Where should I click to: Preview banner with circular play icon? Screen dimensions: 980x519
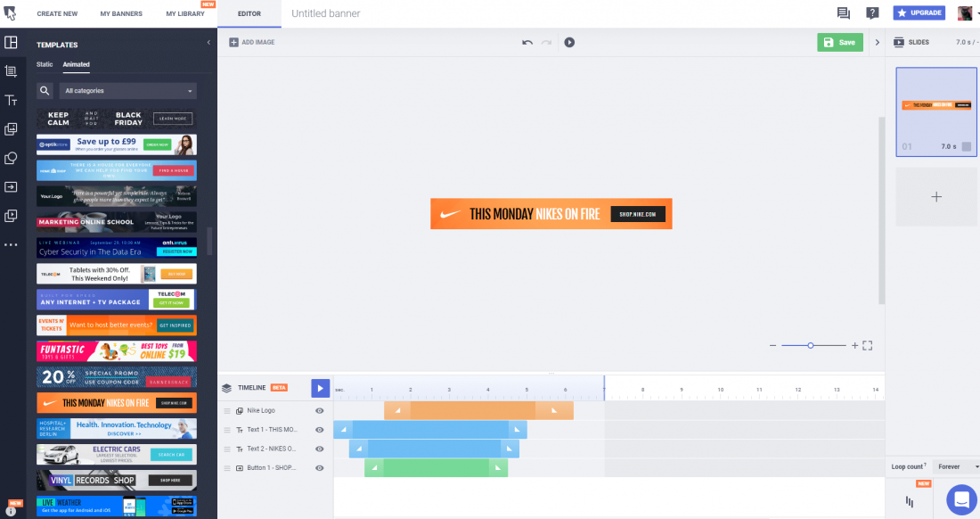point(569,43)
